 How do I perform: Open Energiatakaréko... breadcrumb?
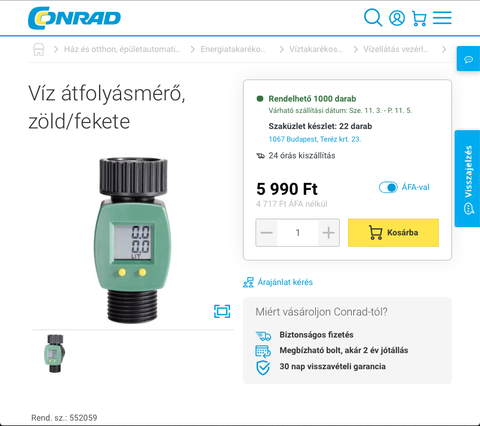coord(233,49)
